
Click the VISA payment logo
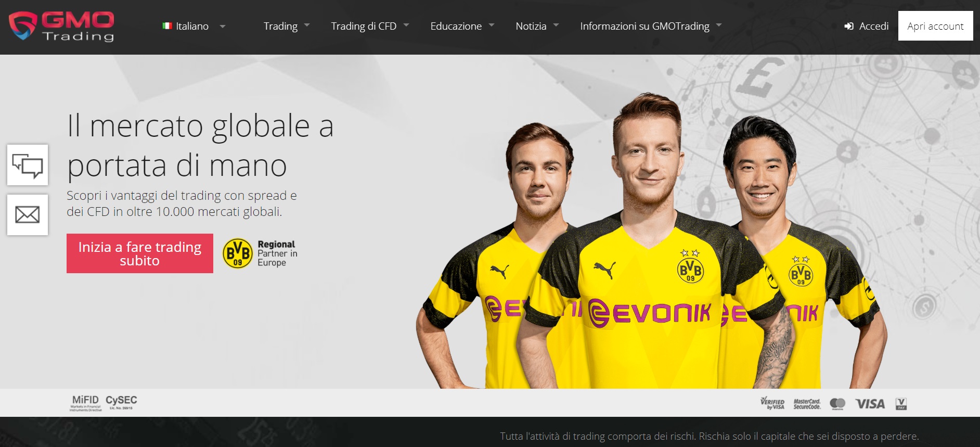[x=870, y=404]
